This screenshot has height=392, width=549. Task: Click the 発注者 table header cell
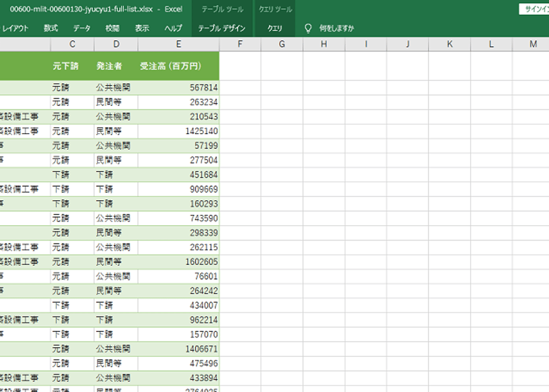[116, 66]
